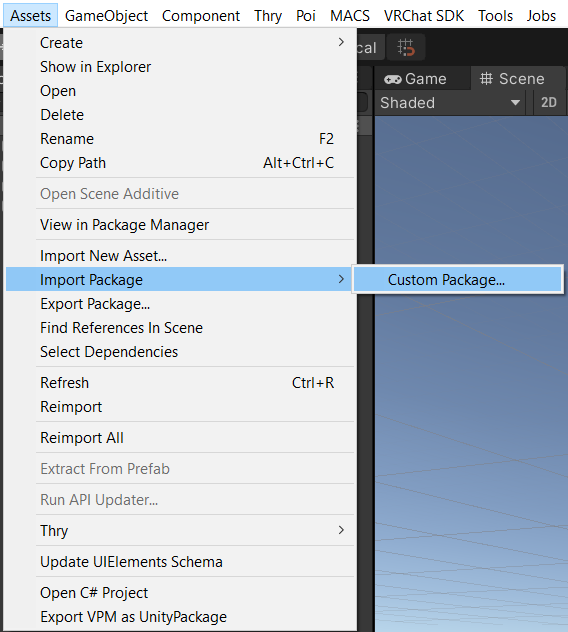Open the GameObject menu
The width and height of the screenshot is (568, 632).
pyautogui.click(x=106, y=16)
